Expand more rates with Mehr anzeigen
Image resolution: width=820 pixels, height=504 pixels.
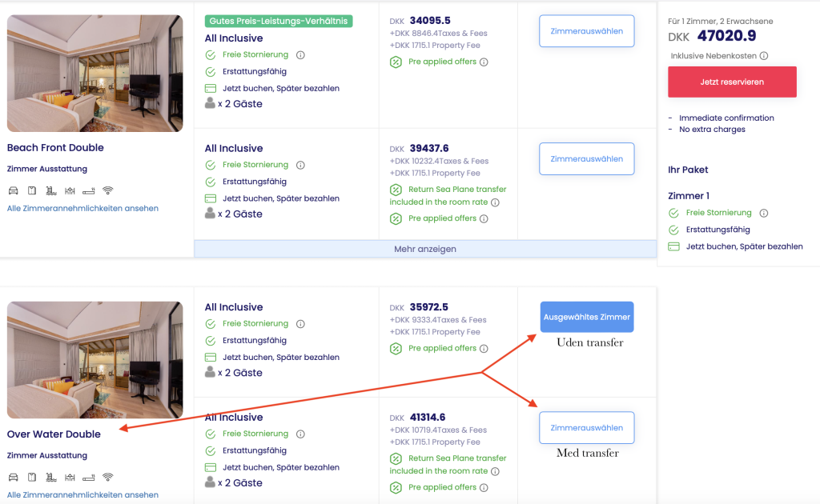pos(425,249)
